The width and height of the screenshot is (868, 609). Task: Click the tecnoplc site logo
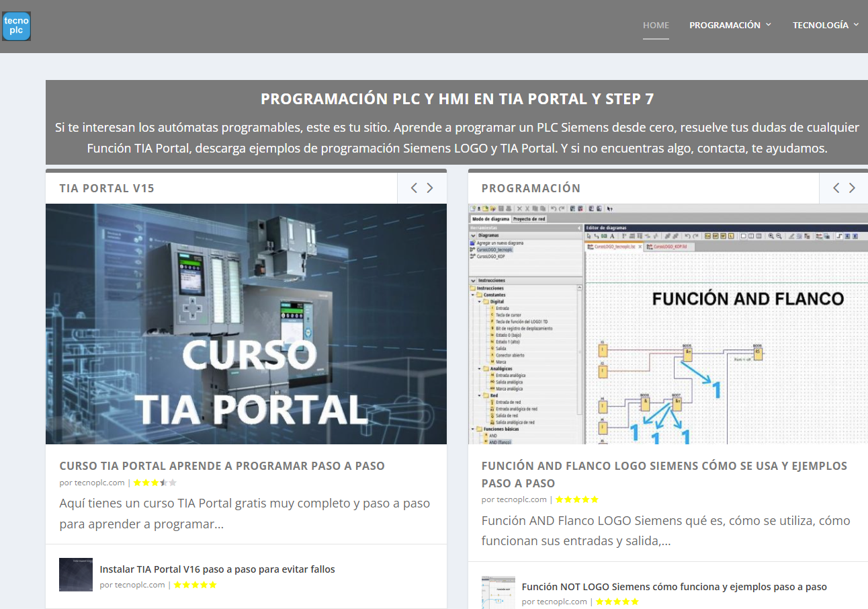(16, 26)
